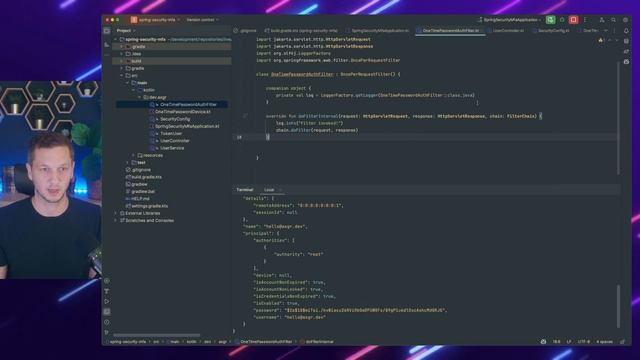Select UserController file in project tree
This screenshot has width=640, height=360.
tap(174, 141)
